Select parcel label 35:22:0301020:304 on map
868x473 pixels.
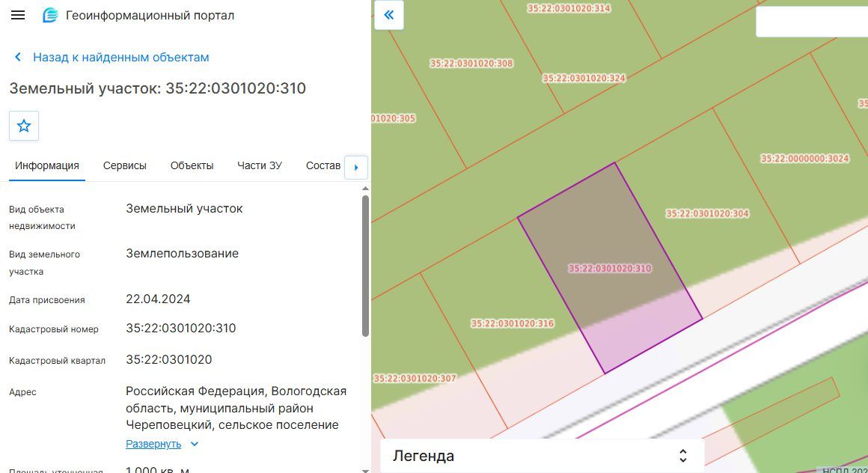[707, 214]
